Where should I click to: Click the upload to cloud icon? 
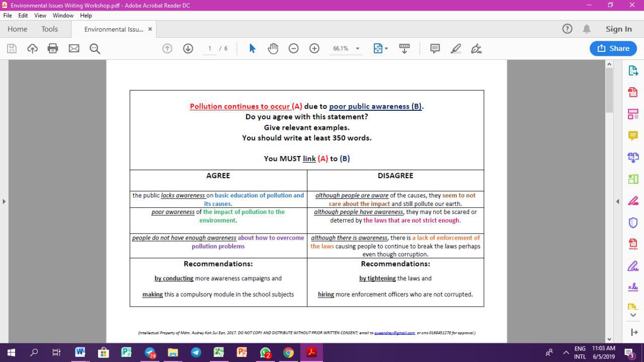(x=32, y=48)
